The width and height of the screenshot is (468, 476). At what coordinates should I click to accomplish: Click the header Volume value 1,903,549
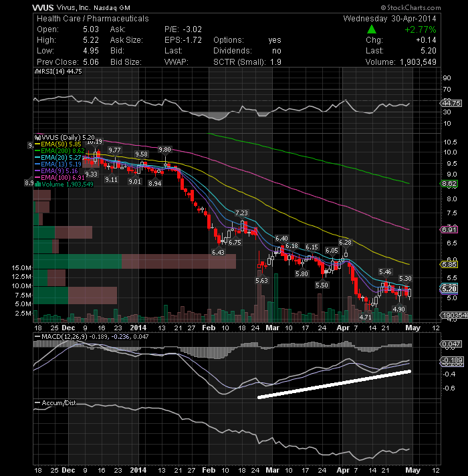(x=418, y=62)
